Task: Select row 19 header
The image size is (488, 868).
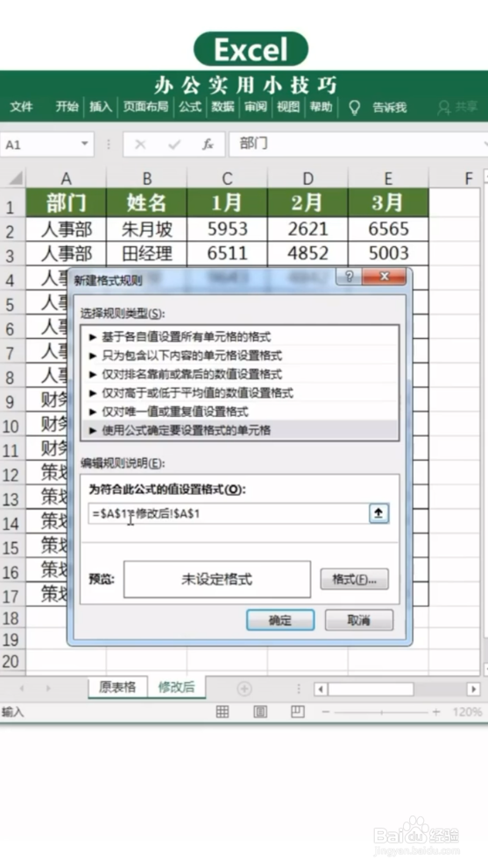Action: point(11,640)
